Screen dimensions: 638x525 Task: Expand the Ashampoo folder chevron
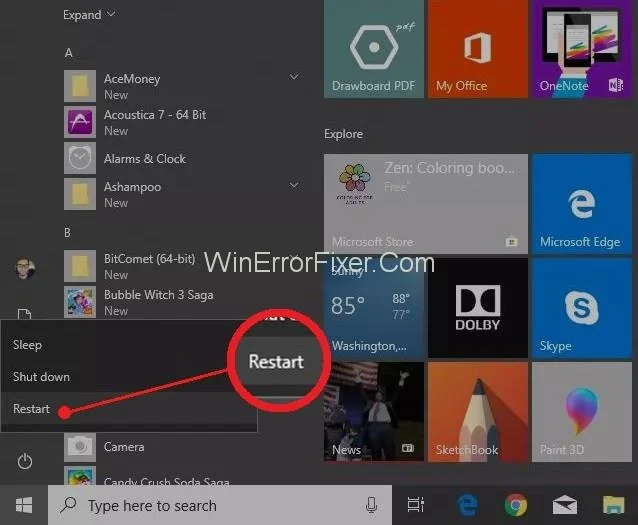click(294, 185)
